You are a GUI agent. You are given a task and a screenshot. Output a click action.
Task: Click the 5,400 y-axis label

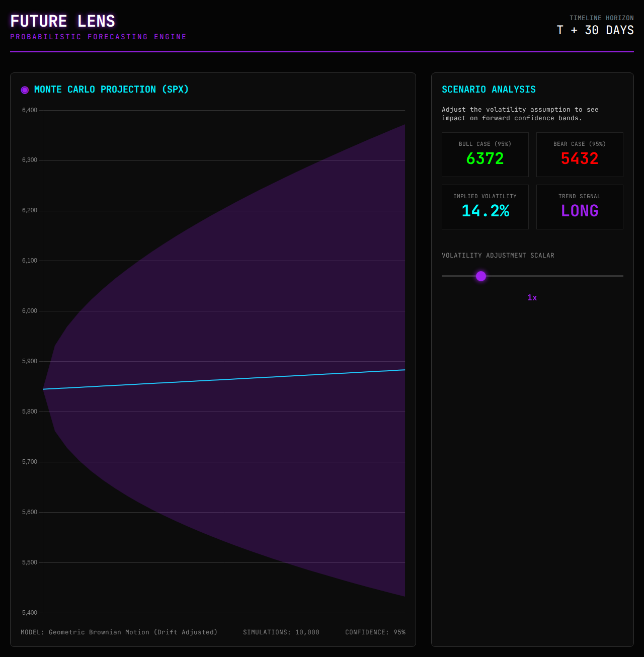coord(30,613)
